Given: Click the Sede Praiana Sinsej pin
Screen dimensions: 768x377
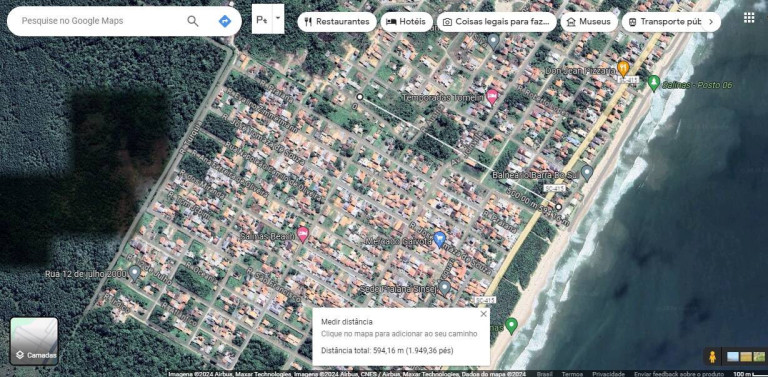Looking at the screenshot, I should pos(444,287).
